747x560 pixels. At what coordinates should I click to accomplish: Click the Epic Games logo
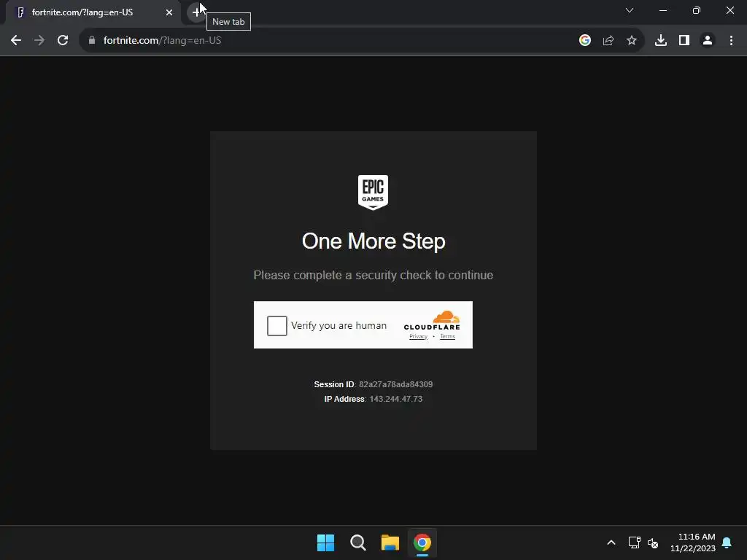coord(373,192)
